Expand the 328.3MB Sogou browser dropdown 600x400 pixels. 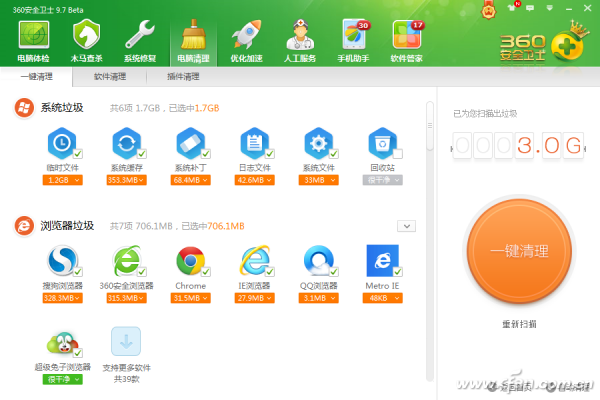click(x=62, y=298)
